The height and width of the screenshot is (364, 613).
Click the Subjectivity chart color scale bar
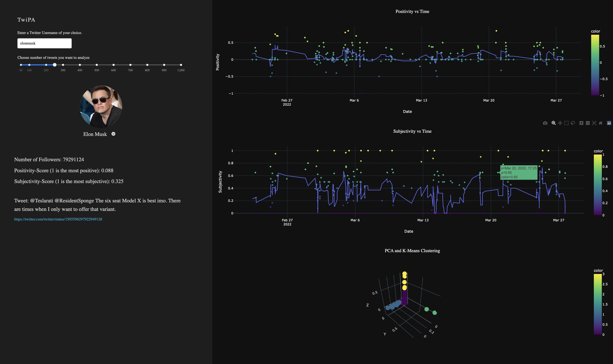click(x=598, y=185)
